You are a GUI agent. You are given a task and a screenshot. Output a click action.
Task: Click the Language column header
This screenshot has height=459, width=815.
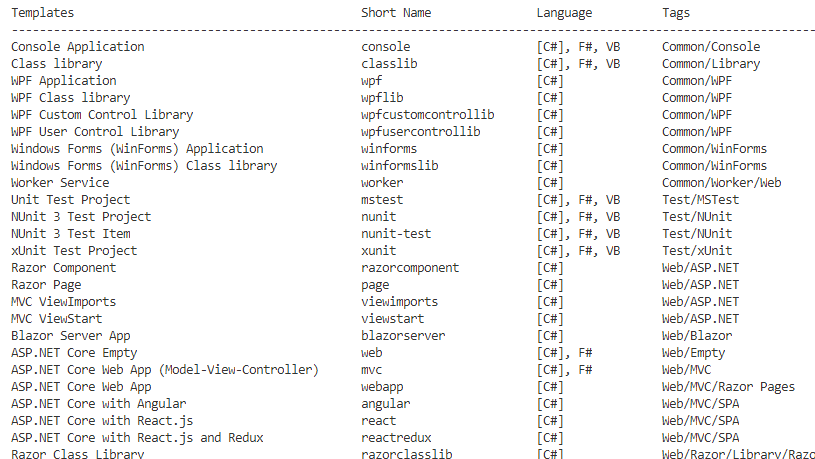tap(564, 13)
